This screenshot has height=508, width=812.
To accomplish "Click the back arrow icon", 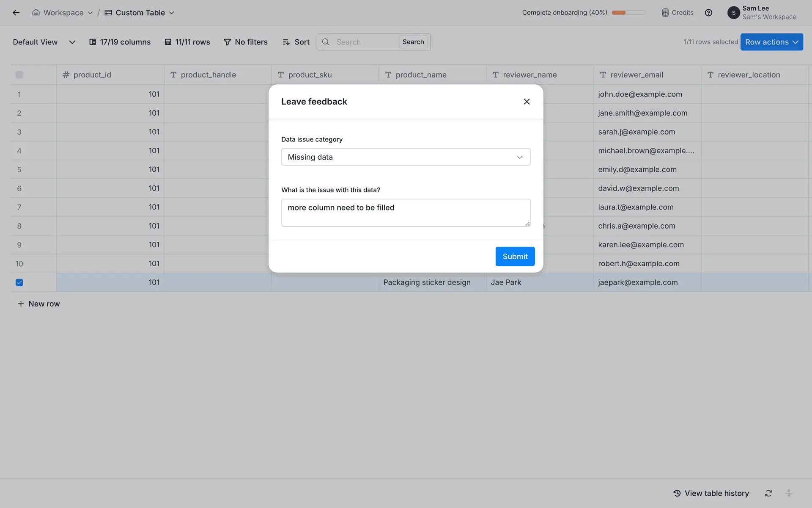I will tap(16, 13).
